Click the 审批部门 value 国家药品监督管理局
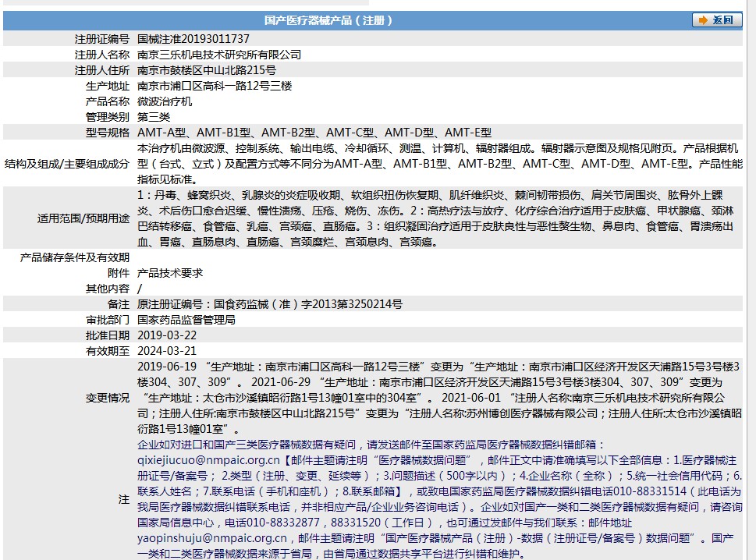Screen dimensions: 756x560 (x=186, y=320)
